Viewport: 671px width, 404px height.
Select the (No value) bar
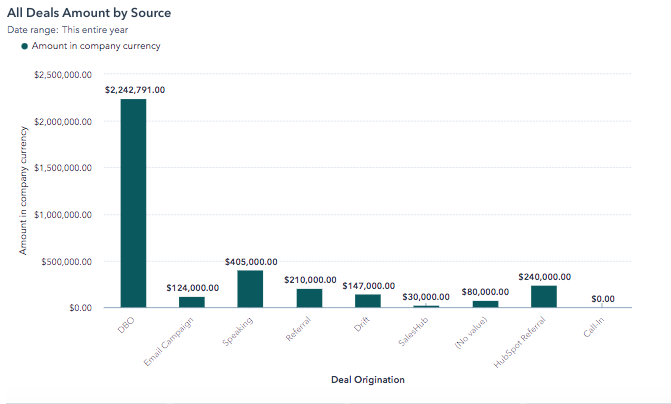point(485,304)
